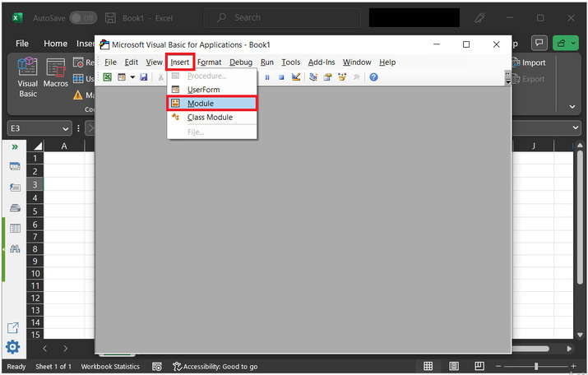
Task: Click the printer icon in left sidebar
Action: 15,208
